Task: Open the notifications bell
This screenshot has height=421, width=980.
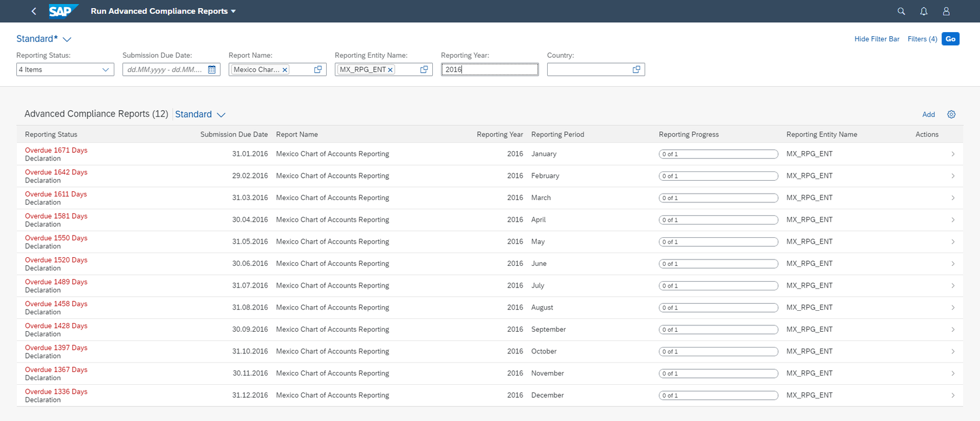Action: click(924, 11)
